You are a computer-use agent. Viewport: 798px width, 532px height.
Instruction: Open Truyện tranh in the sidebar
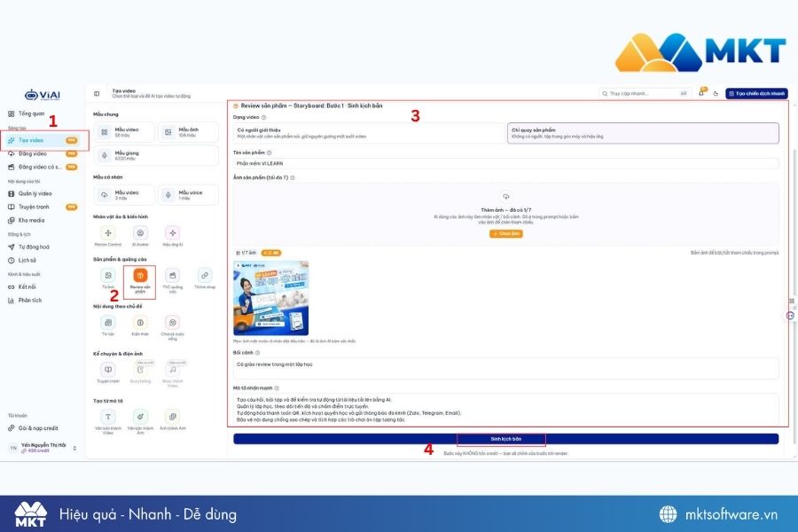[x=41, y=207]
